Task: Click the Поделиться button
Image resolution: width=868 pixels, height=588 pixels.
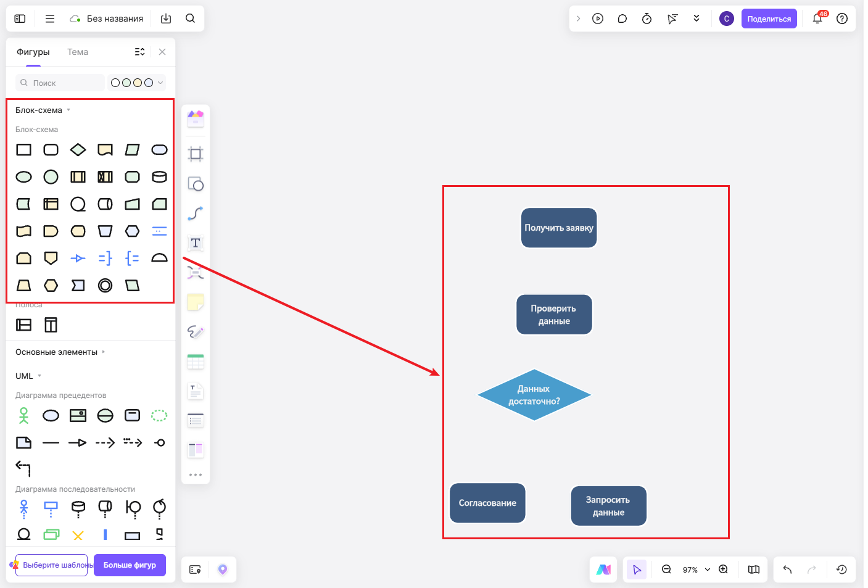Action: tap(769, 19)
